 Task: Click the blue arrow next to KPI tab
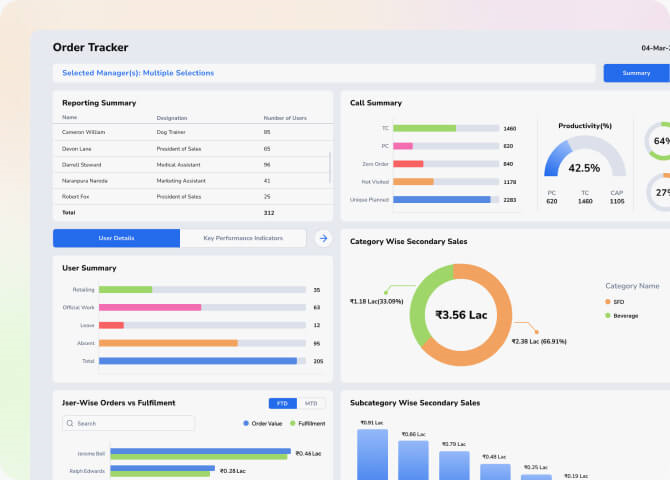322,238
